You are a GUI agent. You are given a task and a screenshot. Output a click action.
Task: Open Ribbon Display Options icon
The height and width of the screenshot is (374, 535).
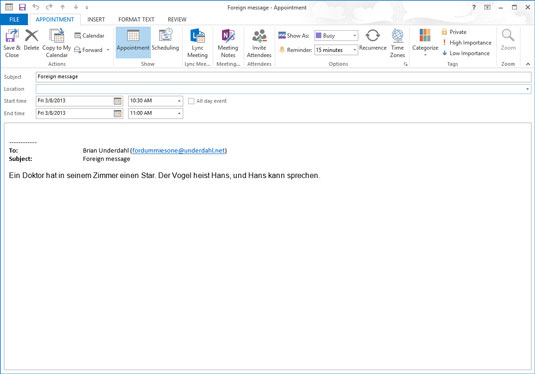click(x=487, y=7)
